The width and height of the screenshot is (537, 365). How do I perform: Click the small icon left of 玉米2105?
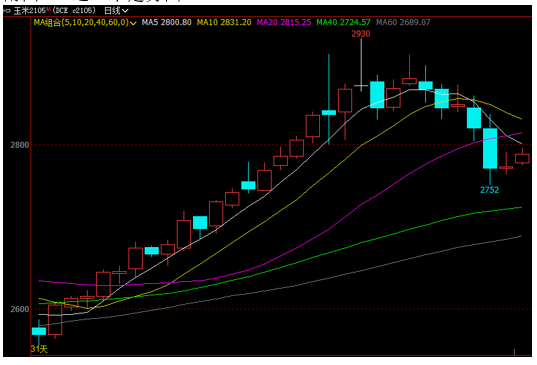click(x=8, y=11)
